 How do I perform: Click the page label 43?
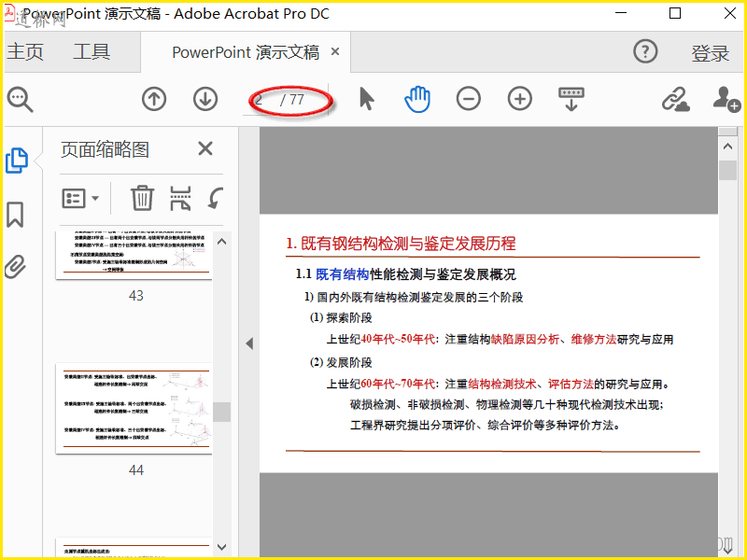click(x=135, y=296)
